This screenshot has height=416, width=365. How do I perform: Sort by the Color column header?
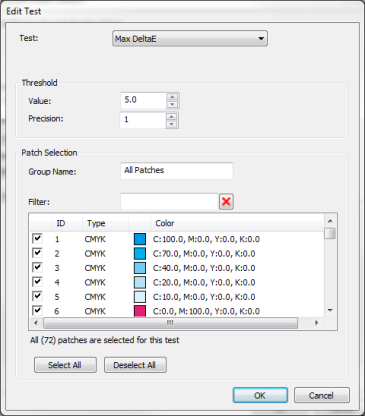pos(237,223)
